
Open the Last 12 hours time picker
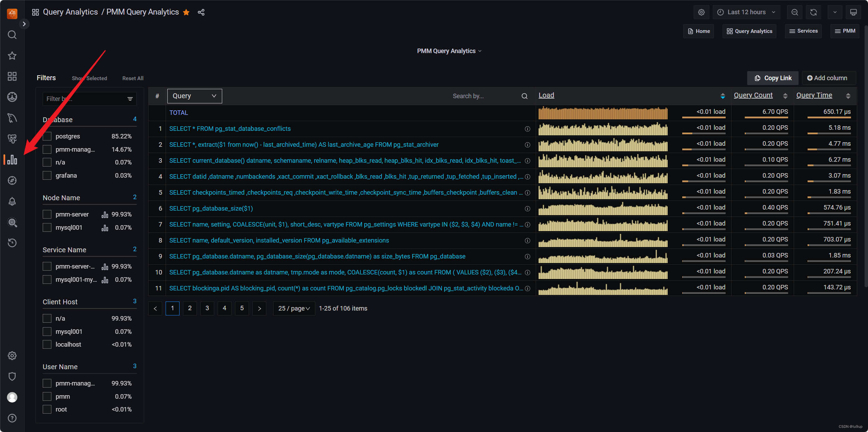pyautogui.click(x=746, y=12)
